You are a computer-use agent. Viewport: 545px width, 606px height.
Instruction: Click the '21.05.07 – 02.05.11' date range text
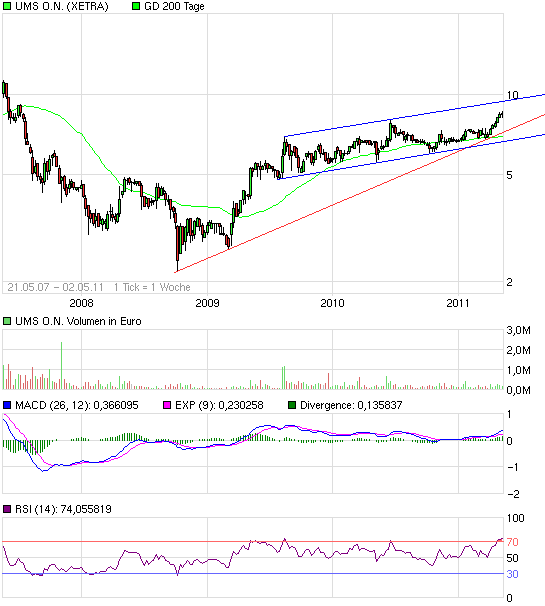pyautogui.click(x=55, y=287)
